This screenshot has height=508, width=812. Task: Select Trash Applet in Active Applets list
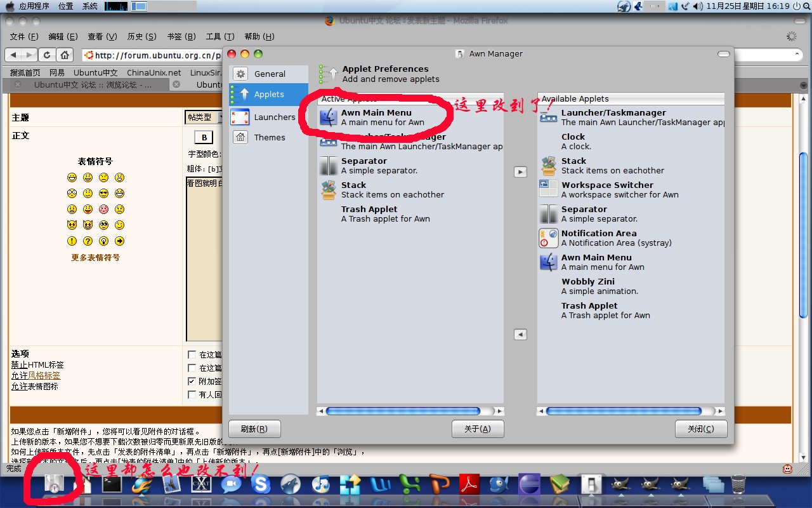pyautogui.click(x=410, y=214)
